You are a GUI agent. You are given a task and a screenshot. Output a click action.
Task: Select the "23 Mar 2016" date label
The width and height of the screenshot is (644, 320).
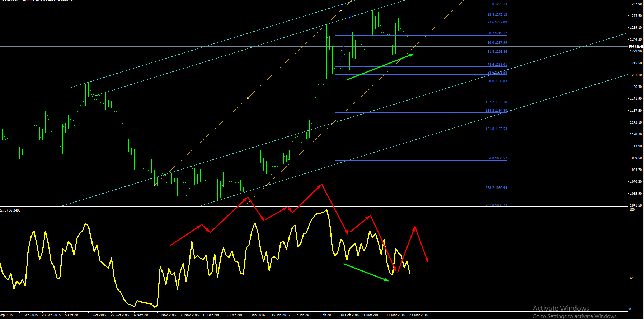419,315
